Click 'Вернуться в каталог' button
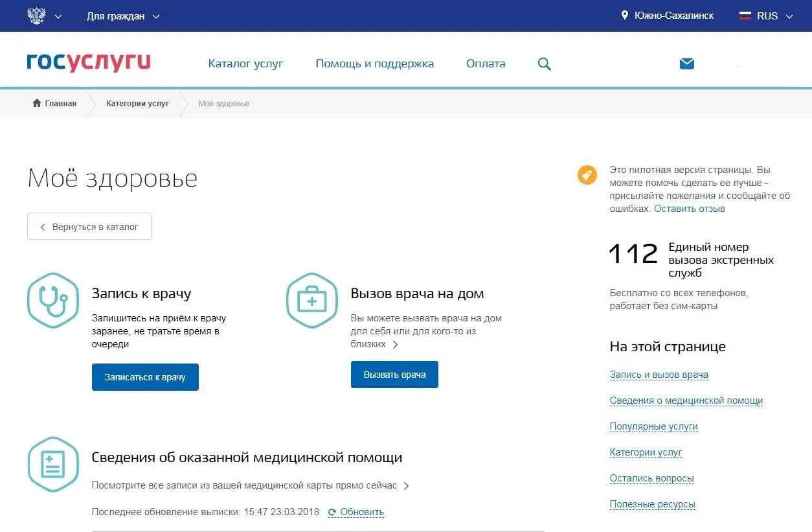The image size is (812, 532). [x=89, y=226]
